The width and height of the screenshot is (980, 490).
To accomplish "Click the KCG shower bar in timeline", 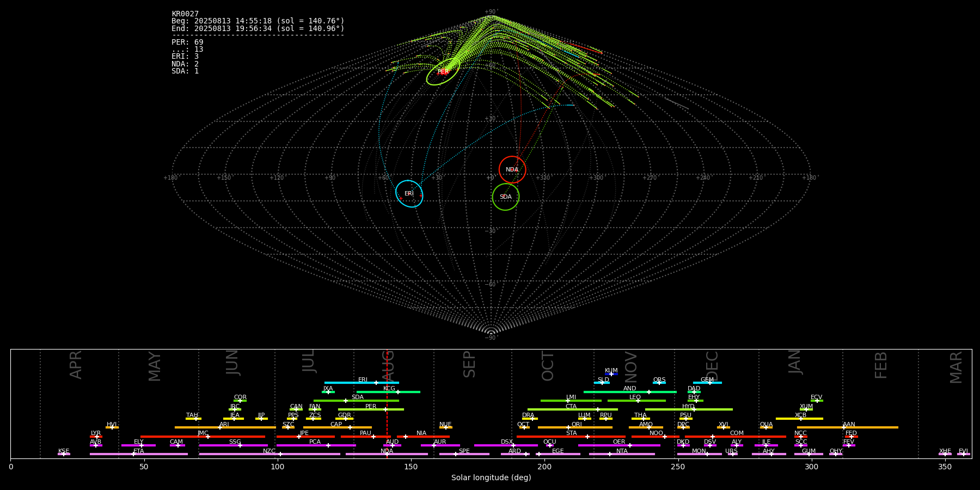I will [388, 392].
